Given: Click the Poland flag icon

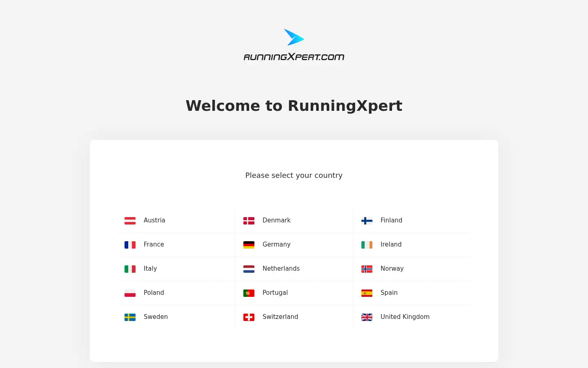Looking at the screenshot, I should (x=130, y=293).
